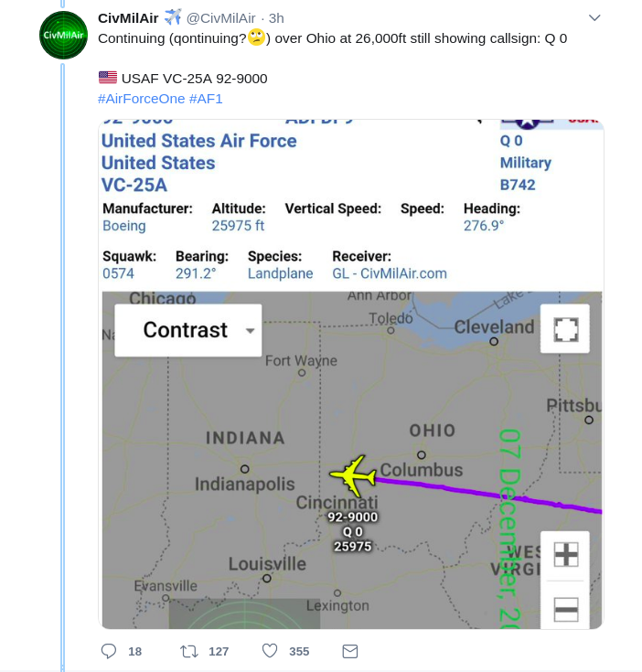Share tweet via the envelope icon
Viewport: 642px width, 672px height.
click(x=350, y=651)
